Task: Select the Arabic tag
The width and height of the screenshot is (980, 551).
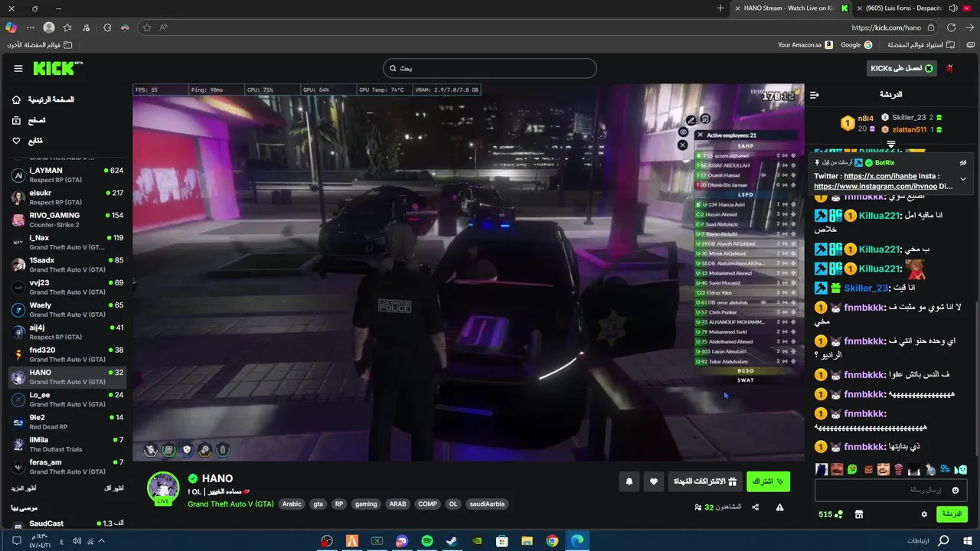Action: (292, 504)
